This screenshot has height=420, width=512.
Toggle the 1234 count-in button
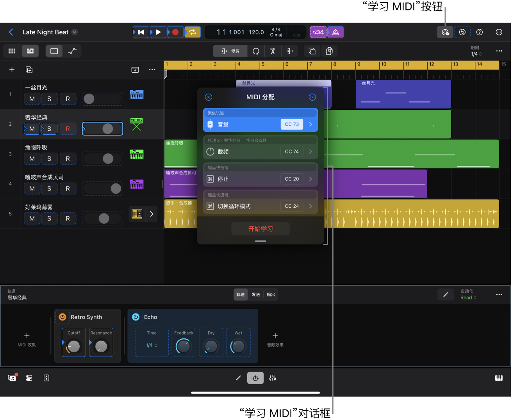pyautogui.click(x=318, y=32)
